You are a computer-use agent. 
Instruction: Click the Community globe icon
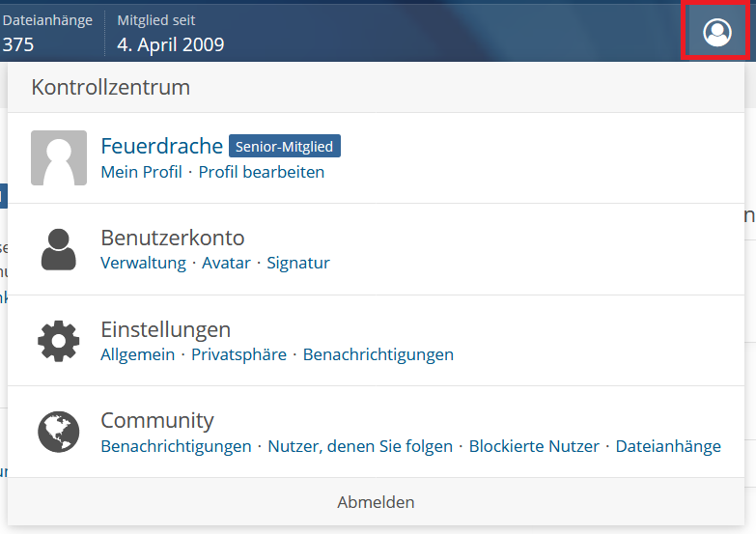point(59,432)
